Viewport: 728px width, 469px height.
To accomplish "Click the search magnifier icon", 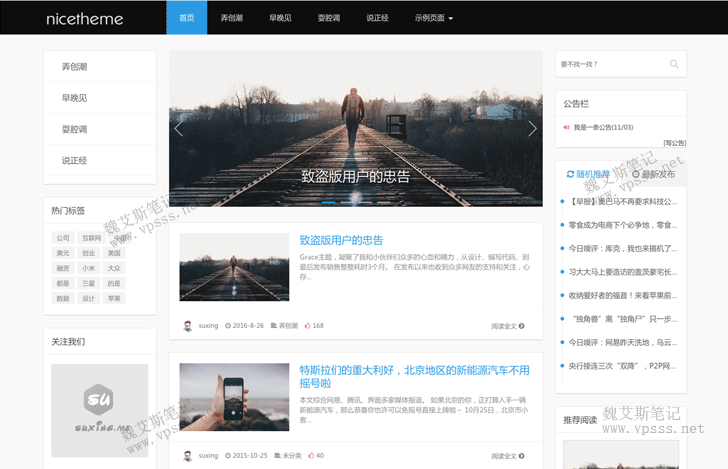I will pos(674,64).
